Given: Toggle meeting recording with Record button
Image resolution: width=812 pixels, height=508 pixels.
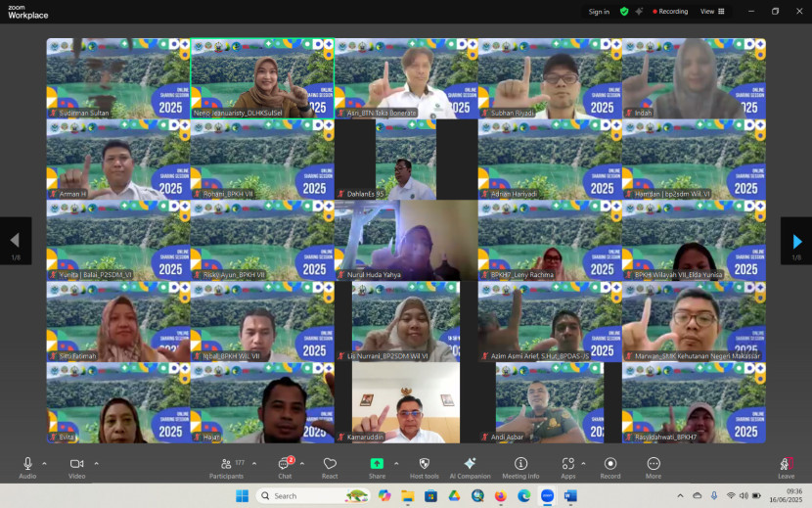Looking at the screenshot, I should coord(610,467).
